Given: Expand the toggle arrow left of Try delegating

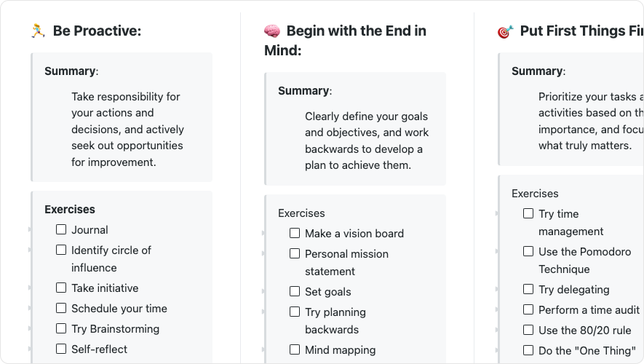Looking at the screenshot, I should point(498,290).
